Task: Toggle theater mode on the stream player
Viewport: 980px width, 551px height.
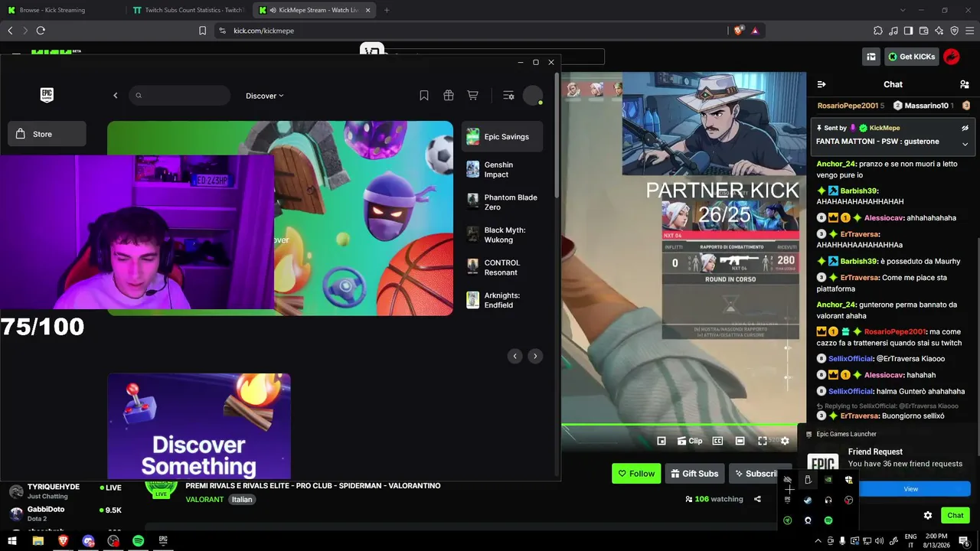Action: tap(740, 441)
